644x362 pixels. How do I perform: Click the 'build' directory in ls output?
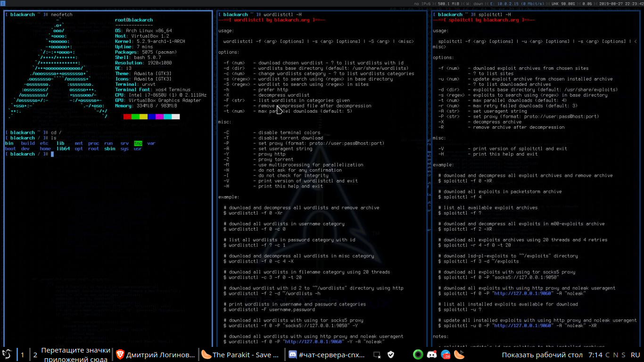click(x=28, y=143)
